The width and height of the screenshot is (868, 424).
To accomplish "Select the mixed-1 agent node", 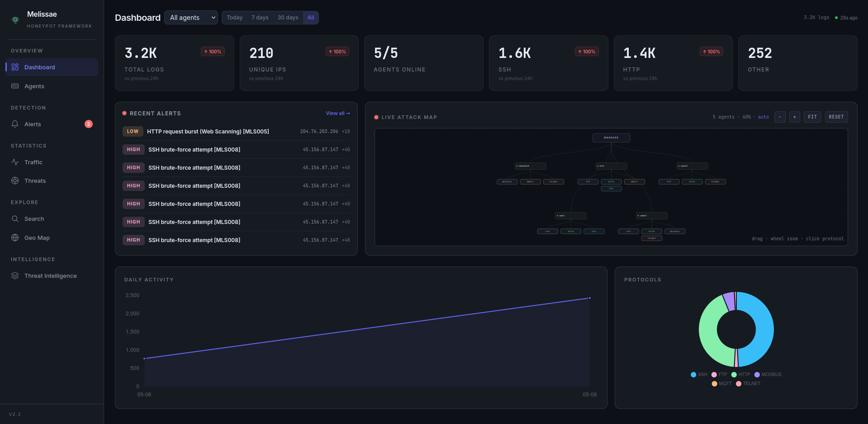I will point(692,166).
